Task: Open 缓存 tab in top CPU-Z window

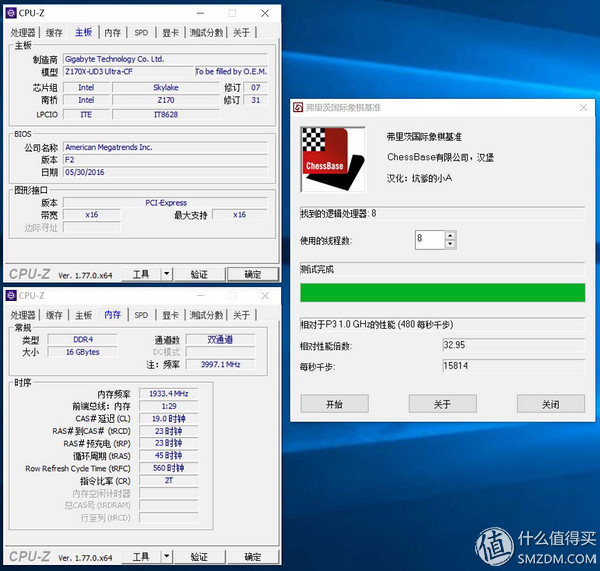Action: [x=54, y=33]
